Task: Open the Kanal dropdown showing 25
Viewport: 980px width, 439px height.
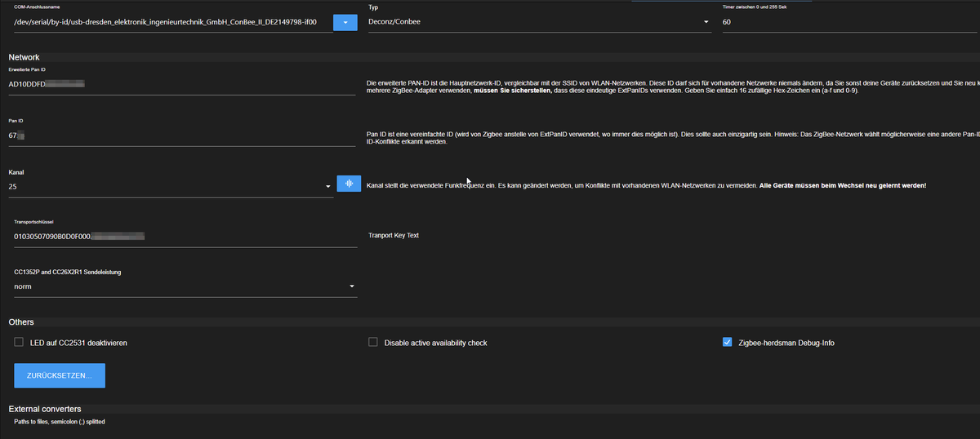Action: 171,187
